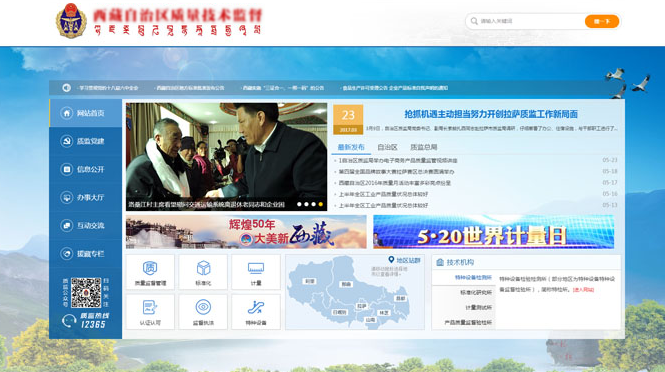Go to 网站首页 in the sidebar

[x=86, y=113]
